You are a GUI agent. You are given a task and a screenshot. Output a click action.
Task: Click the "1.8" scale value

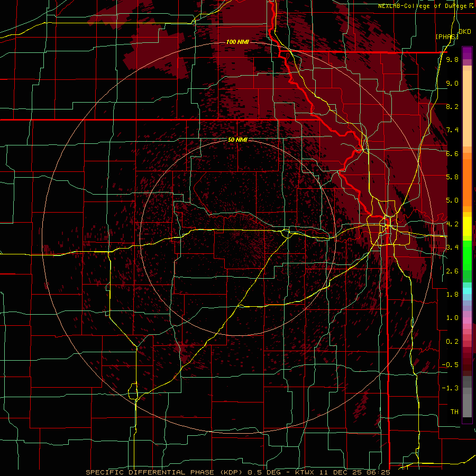[452, 295]
